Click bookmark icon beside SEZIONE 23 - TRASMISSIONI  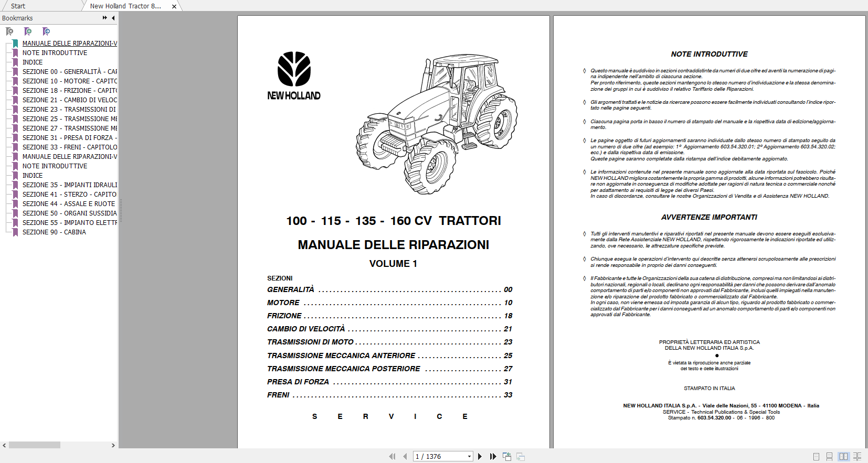point(15,110)
